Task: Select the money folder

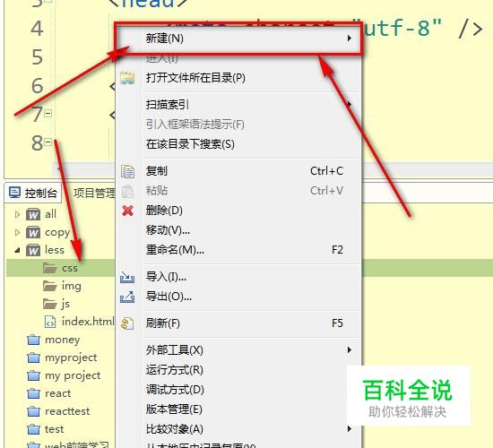Action: click(x=62, y=340)
